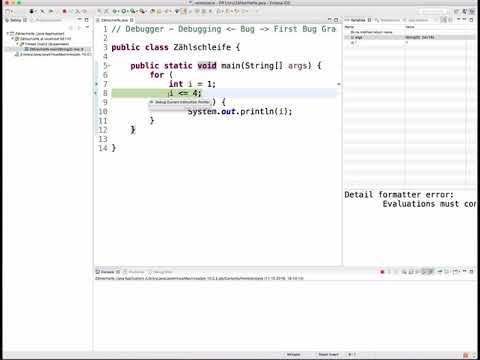Open the Breakpoints tab beside Variables
The height and width of the screenshot is (360, 480).
[387, 20]
